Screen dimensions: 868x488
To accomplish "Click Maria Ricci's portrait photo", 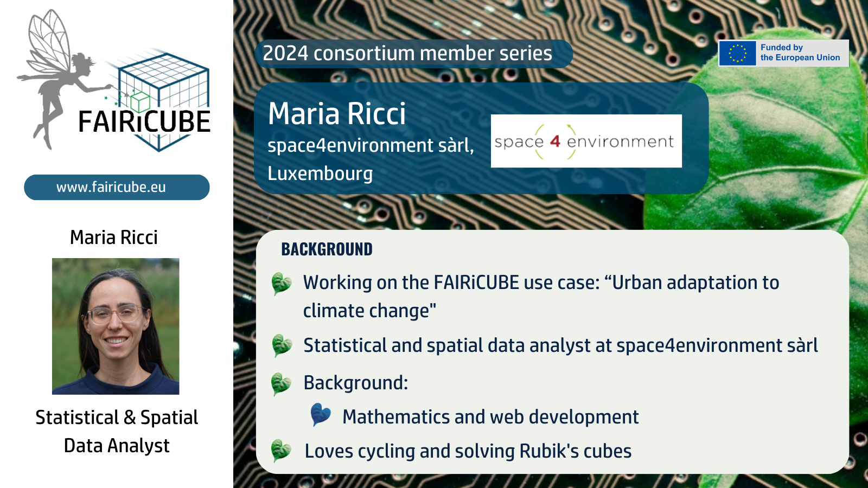I will [116, 326].
